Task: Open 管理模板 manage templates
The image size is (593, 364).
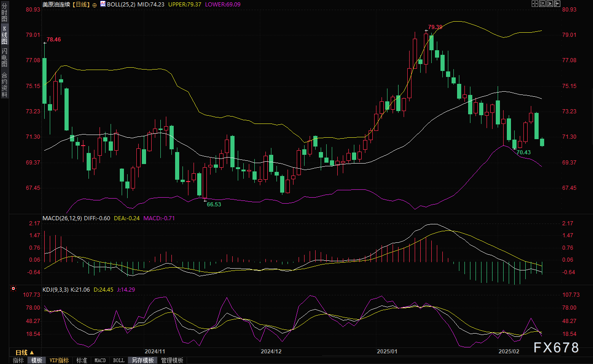Action: (x=172, y=360)
